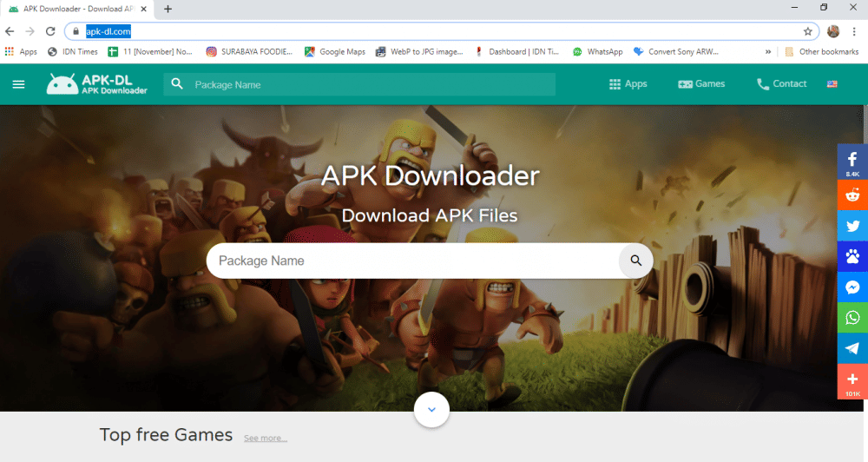This screenshot has height=462, width=868.
Task: Open the hamburger menu on APK-DL site
Action: 19,84
